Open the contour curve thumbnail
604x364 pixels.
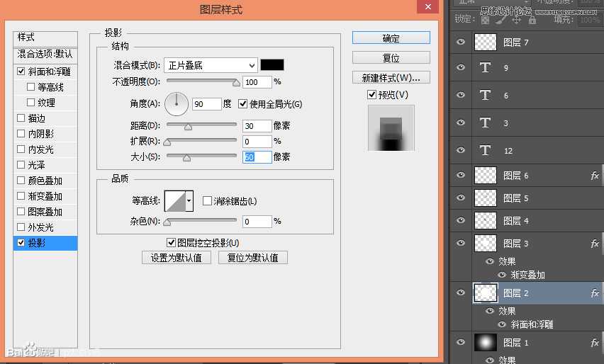tap(175, 200)
